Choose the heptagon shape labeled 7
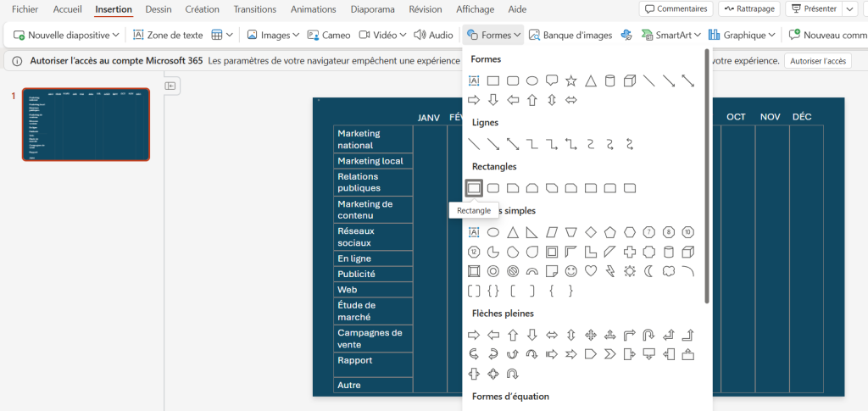868x411 pixels. (648, 232)
